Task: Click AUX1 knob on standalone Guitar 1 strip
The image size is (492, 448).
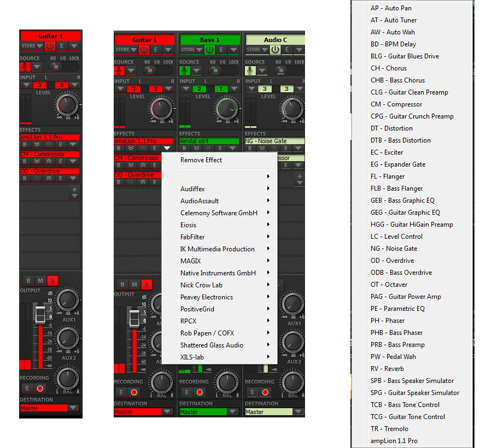Action: coord(67,300)
